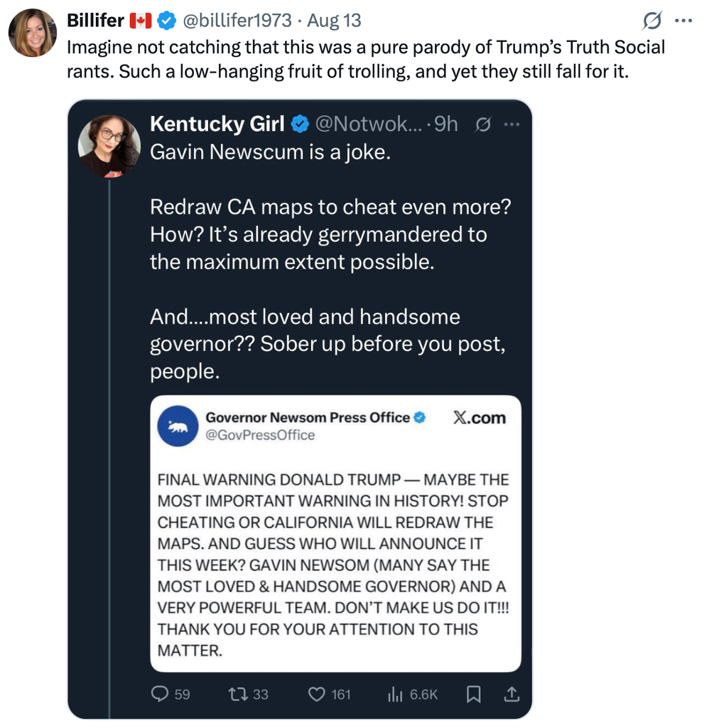This screenshot has height=728, width=714.
Task: Click the Governor Newsom Press Office bear logo
Action: pos(178,426)
